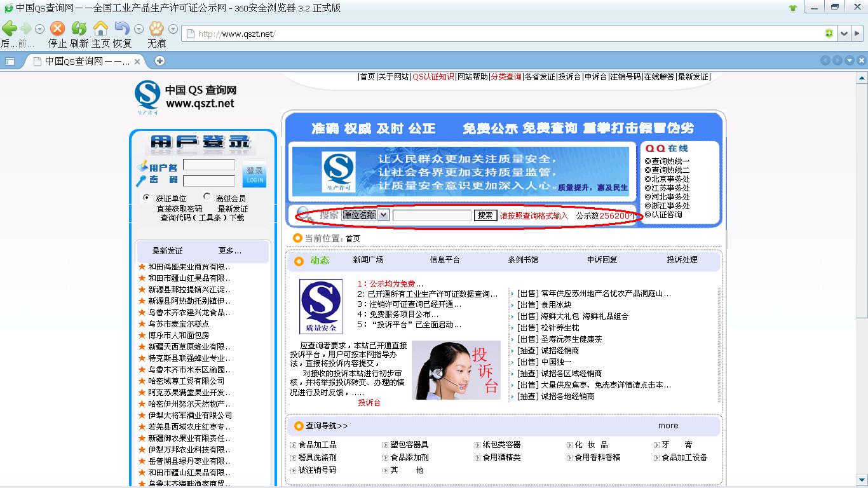Refresh the page with green arrows icon
The height and width of the screenshot is (488, 868).
[79, 29]
